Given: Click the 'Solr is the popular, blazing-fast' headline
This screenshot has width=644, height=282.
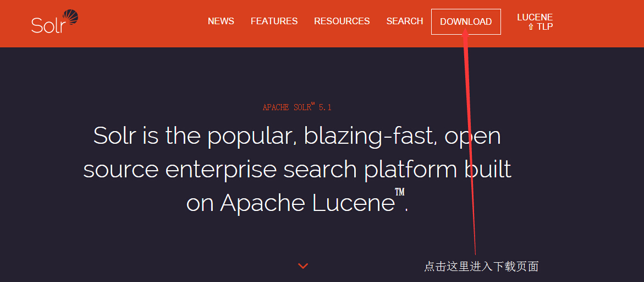Looking at the screenshot, I should 298,169.
